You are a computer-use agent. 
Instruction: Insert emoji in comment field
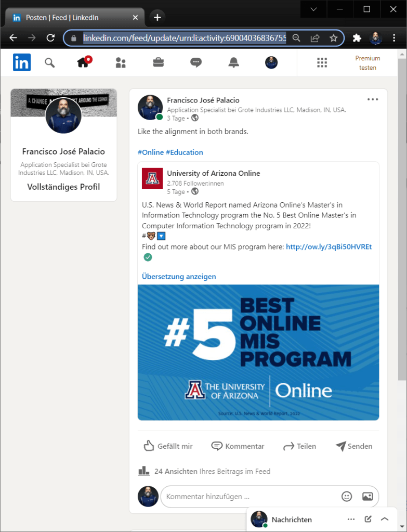click(347, 497)
